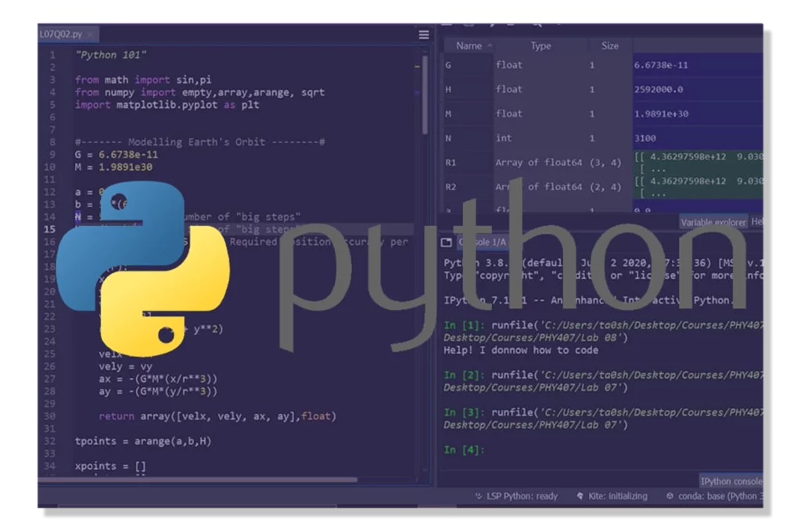Click the 'return array([velx, vely, ax, ay],float)' line
The image size is (801, 532).
click(x=217, y=416)
